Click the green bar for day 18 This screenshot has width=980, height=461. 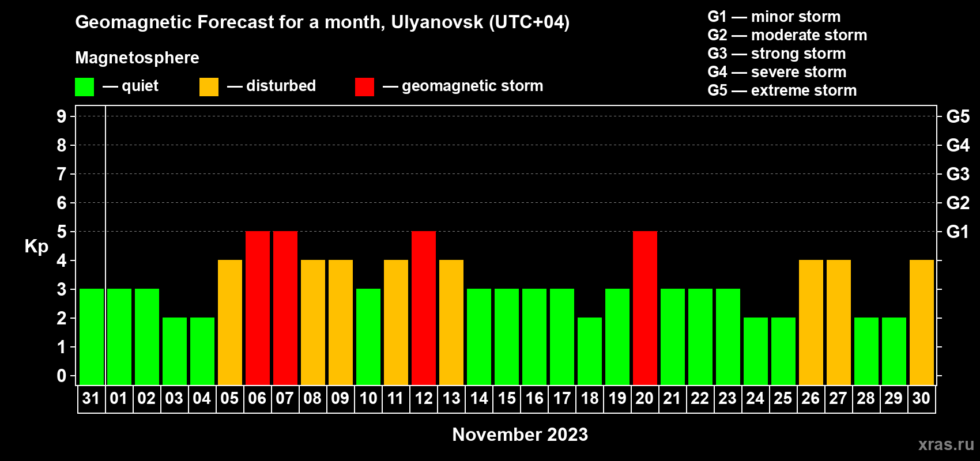(x=590, y=351)
